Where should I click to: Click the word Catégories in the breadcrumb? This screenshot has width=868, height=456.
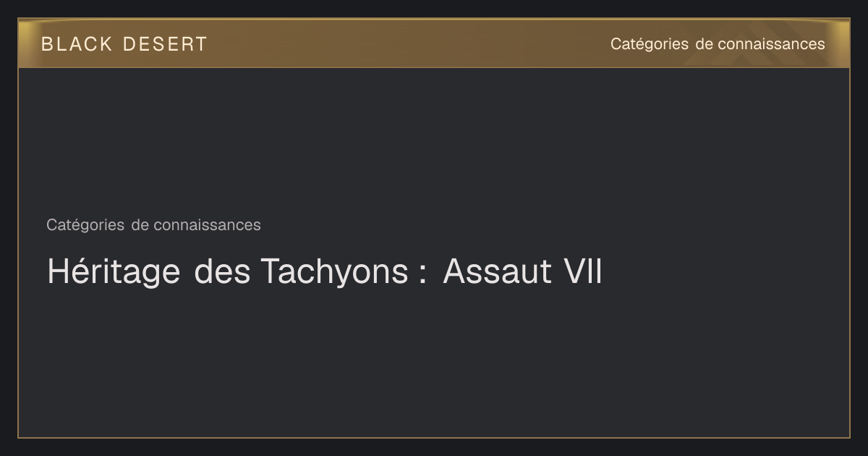(x=85, y=225)
